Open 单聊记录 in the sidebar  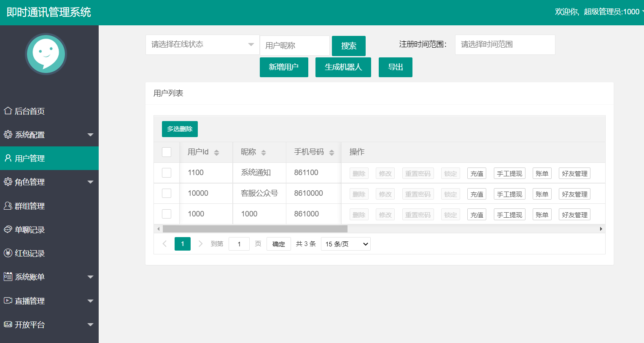[49, 230]
